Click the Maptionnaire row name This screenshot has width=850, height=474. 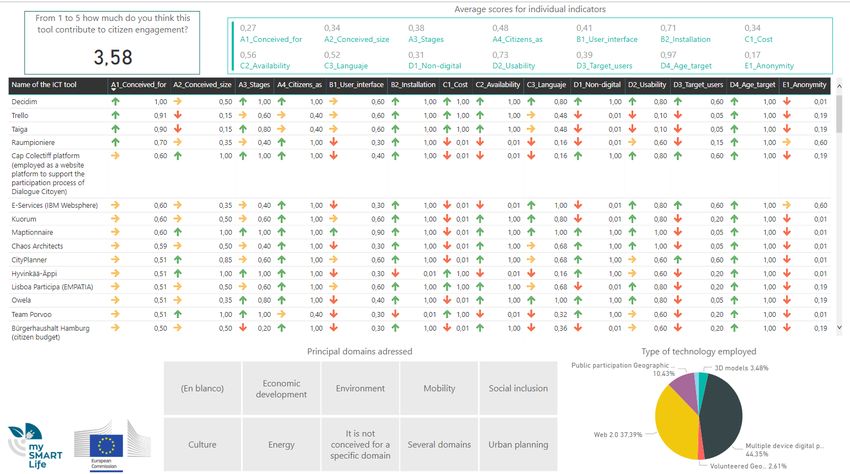[x=33, y=232]
